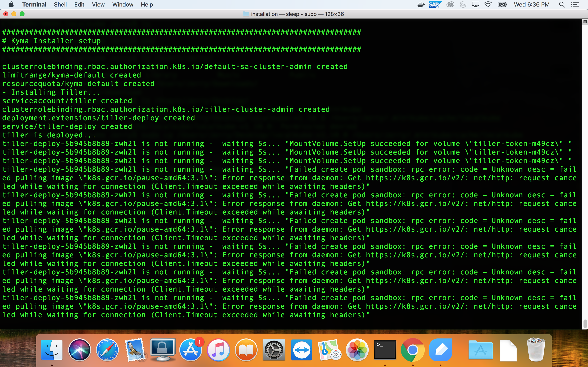The image size is (588, 367).
Task: Open TeamViewer in the Dock
Action: pos(302,350)
